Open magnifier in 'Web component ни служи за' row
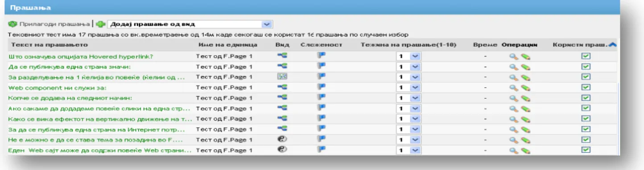The width and height of the screenshot is (644, 170). coord(513,88)
